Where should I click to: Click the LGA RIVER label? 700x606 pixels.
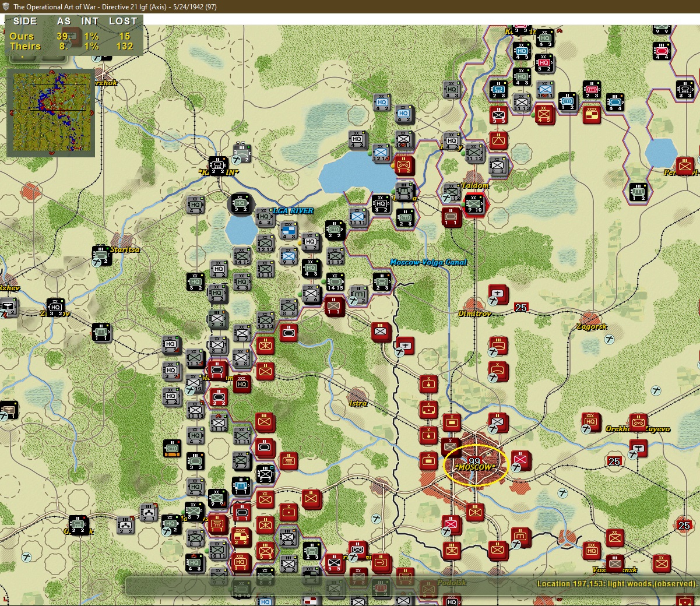(293, 211)
